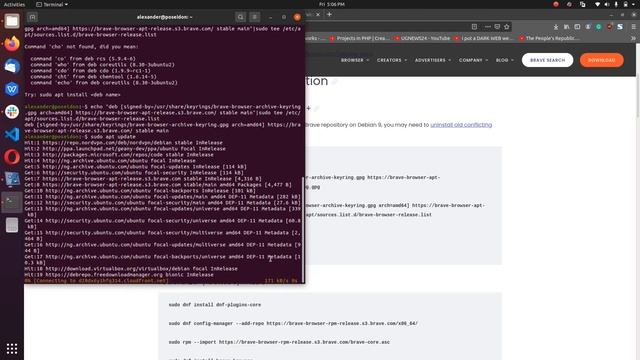The image size is (640, 360).
Task: Open the grey drive icon in the dock
Action: tap(12, 225)
